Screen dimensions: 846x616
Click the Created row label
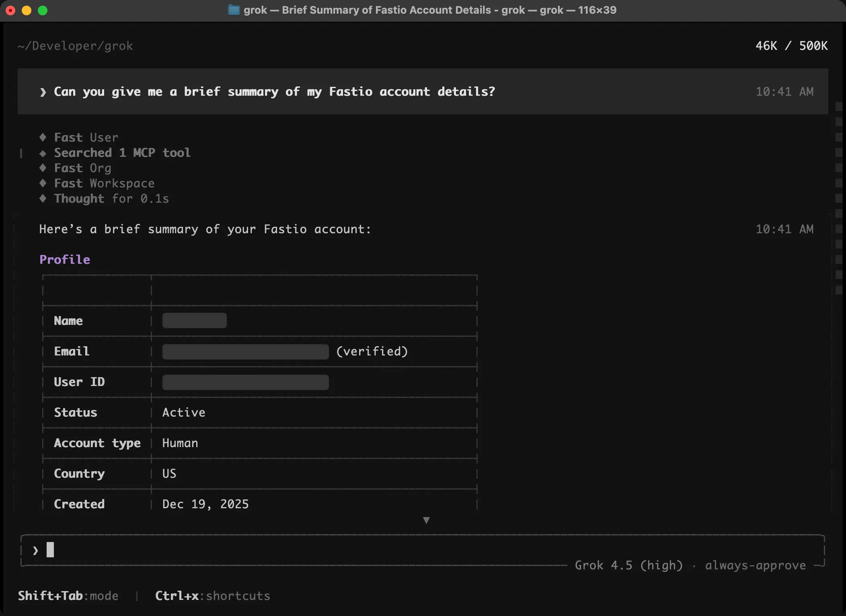pyautogui.click(x=79, y=504)
